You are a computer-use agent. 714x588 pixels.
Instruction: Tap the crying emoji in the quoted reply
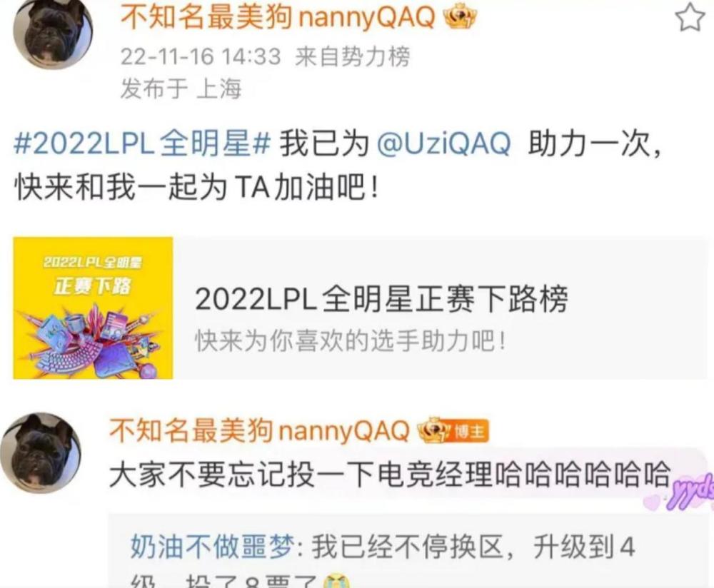(x=338, y=582)
